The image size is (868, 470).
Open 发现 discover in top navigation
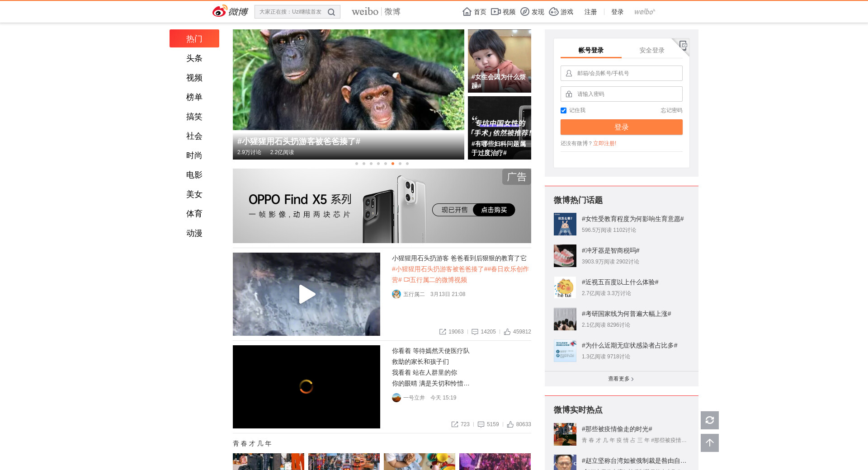click(532, 12)
